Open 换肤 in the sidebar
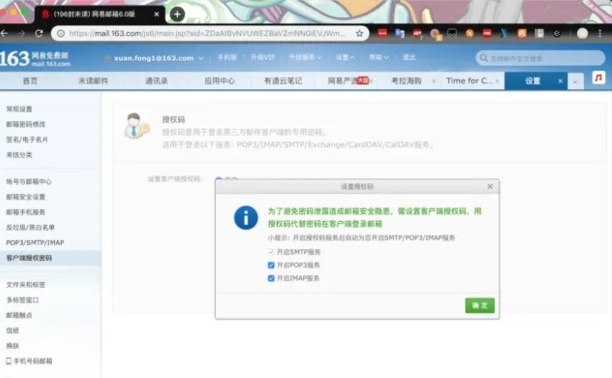 click(x=12, y=346)
